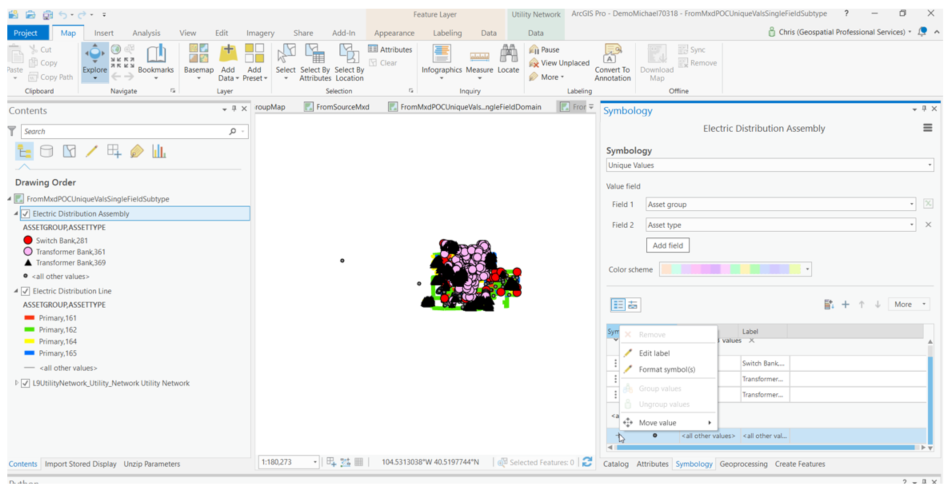Image resolution: width=950 pixels, height=489 pixels.
Task: Choose Format symbol(s) from context menu
Action: [666, 369]
